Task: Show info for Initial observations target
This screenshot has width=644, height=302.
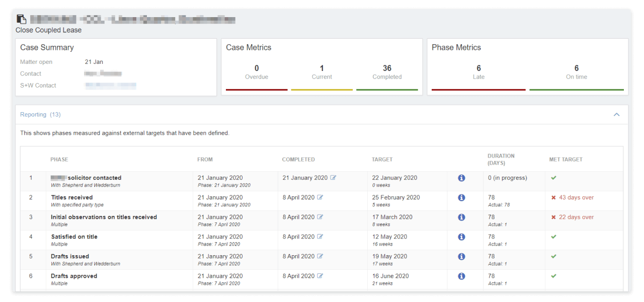Action: [461, 217]
